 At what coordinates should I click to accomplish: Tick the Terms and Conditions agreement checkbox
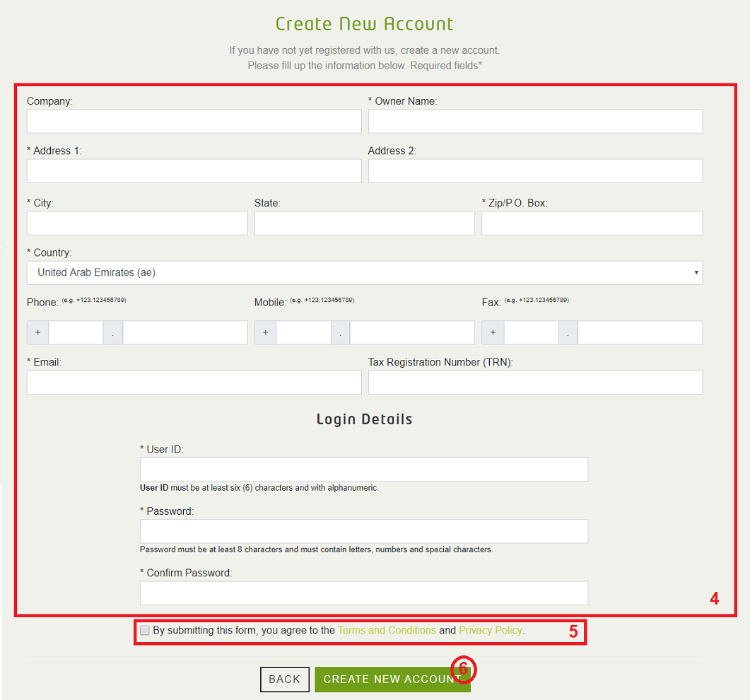click(x=145, y=631)
